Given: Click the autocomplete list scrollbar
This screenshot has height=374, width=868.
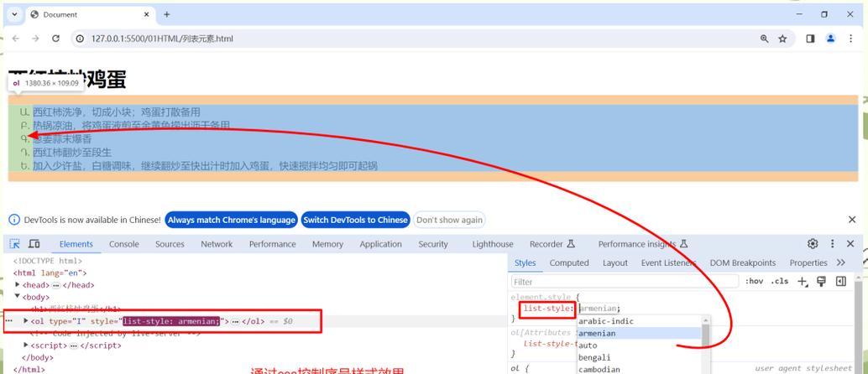Looking at the screenshot, I should click(706, 345).
